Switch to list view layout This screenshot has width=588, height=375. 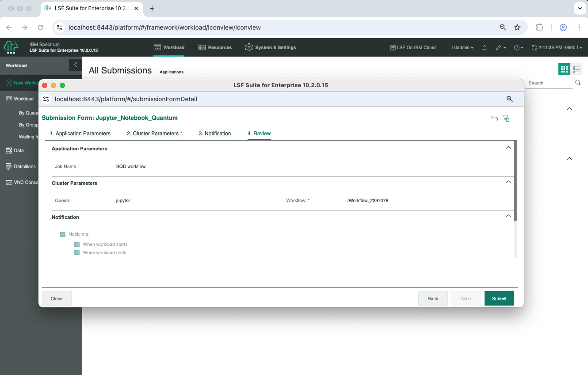pos(576,69)
